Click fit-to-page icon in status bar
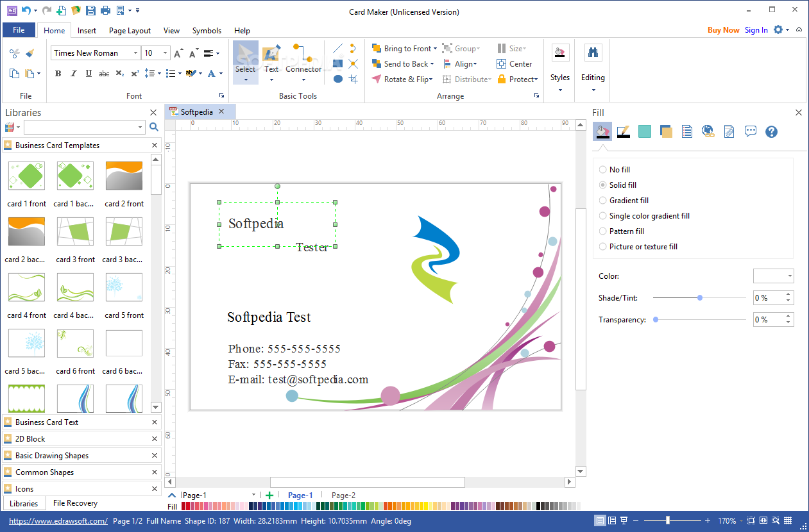This screenshot has width=809, height=532. click(752, 520)
